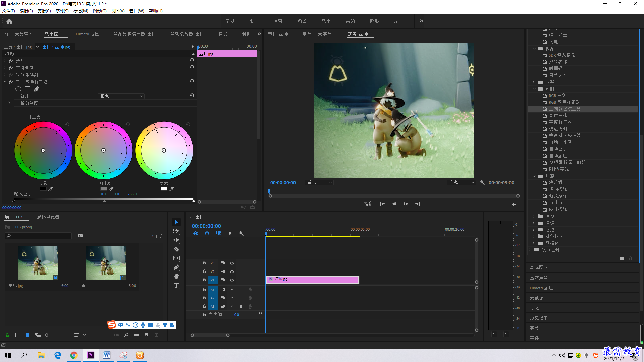Click project panel search field

click(39, 236)
